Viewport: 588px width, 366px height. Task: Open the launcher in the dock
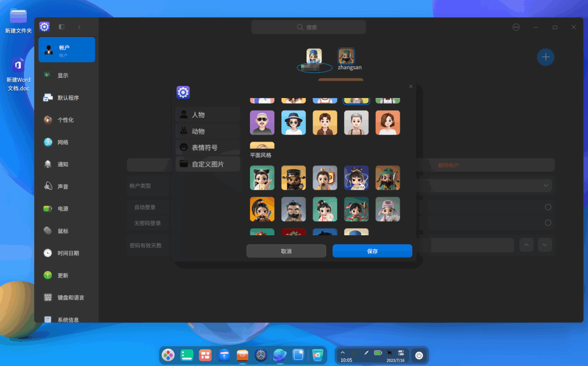pos(168,355)
